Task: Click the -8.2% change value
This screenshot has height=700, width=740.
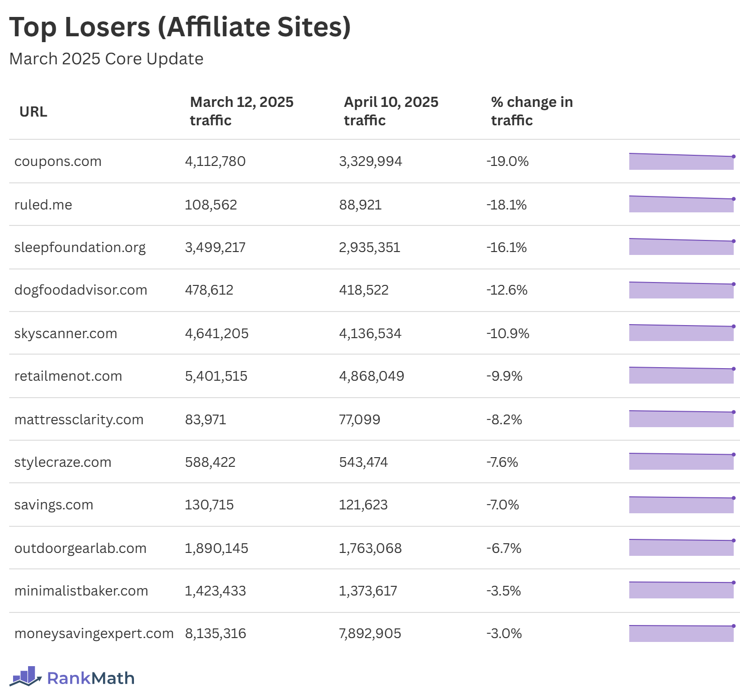Action: (x=504, y=420)
